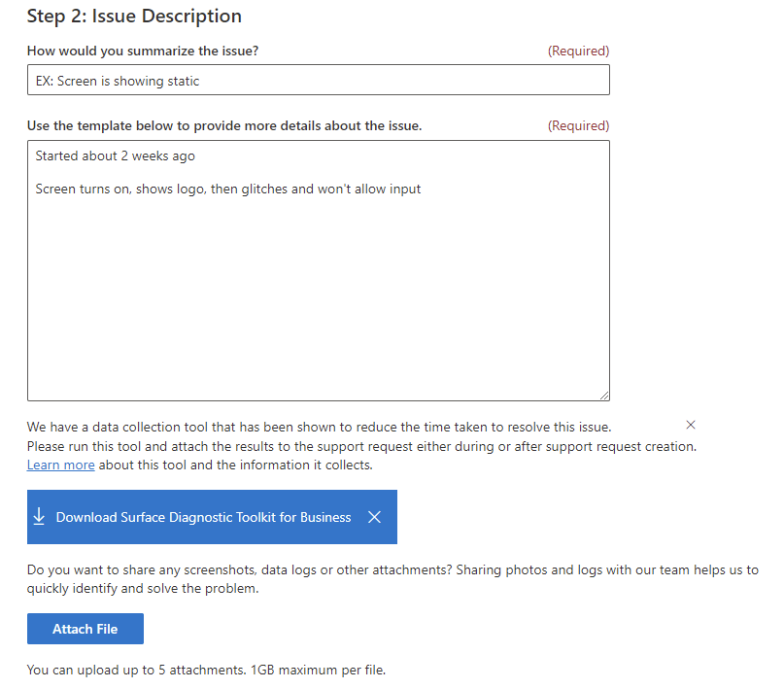Click the "Do you want to share any screenshots" text
This screenshot has width=784, height=689.
click(x=392, y=579)
